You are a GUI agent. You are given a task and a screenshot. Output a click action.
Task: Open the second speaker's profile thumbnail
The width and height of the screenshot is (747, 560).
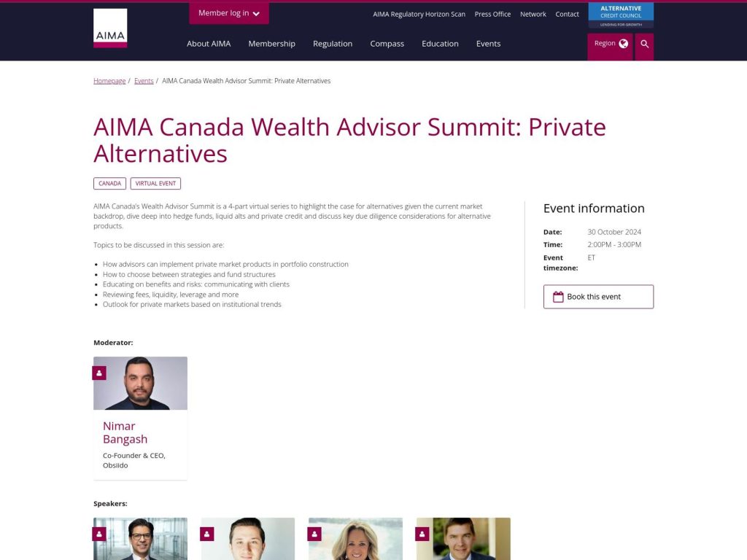click(x=248, y=539)
